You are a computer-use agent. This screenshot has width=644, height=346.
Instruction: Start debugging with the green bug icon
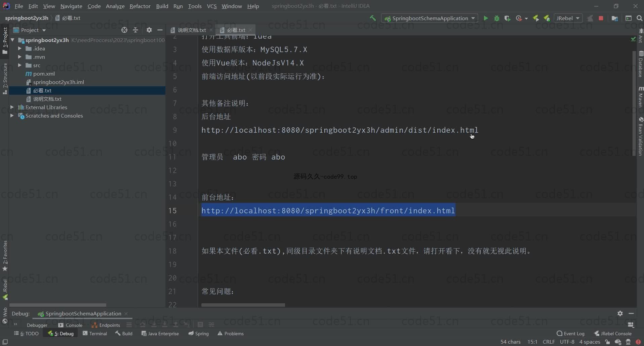[x=496, y=18]
